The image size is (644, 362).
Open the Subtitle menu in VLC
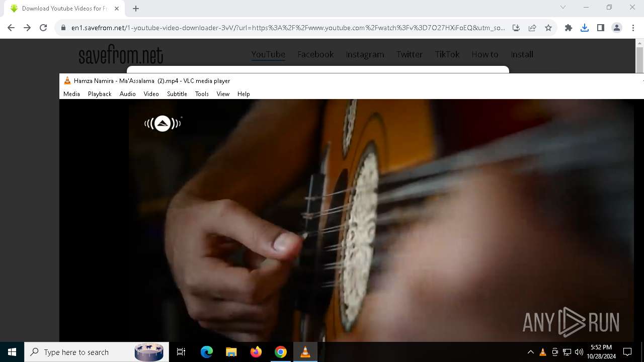[177, 94]
